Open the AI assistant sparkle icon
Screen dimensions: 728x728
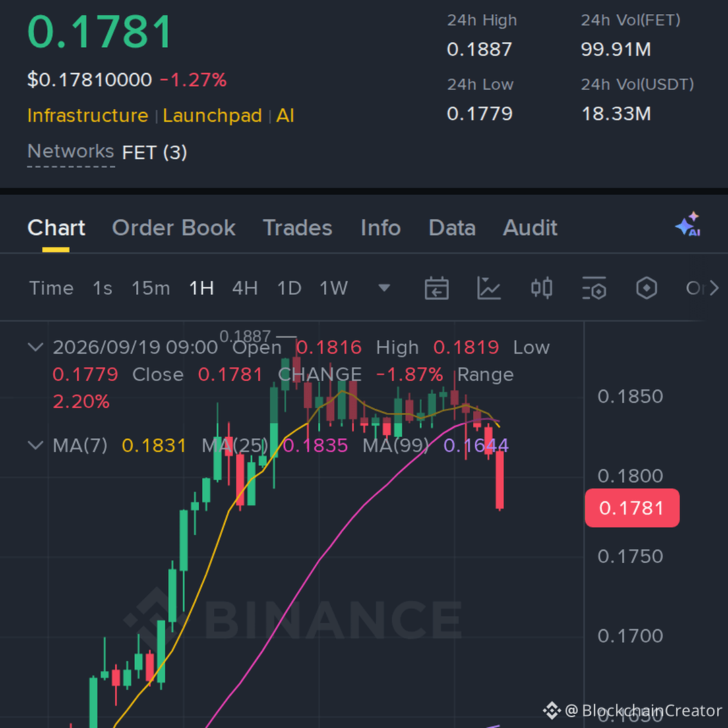click(x=688, y=224)
